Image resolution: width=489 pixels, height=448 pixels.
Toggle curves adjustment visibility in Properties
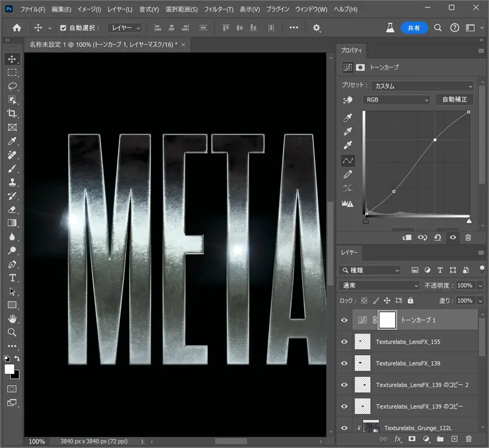[453, 238]
